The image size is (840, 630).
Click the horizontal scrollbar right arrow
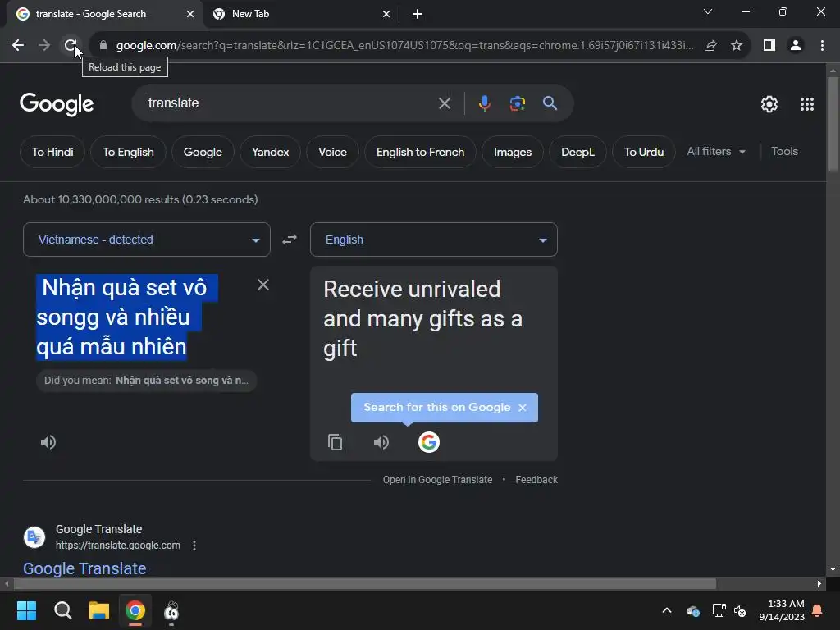(x=819, y=583)
